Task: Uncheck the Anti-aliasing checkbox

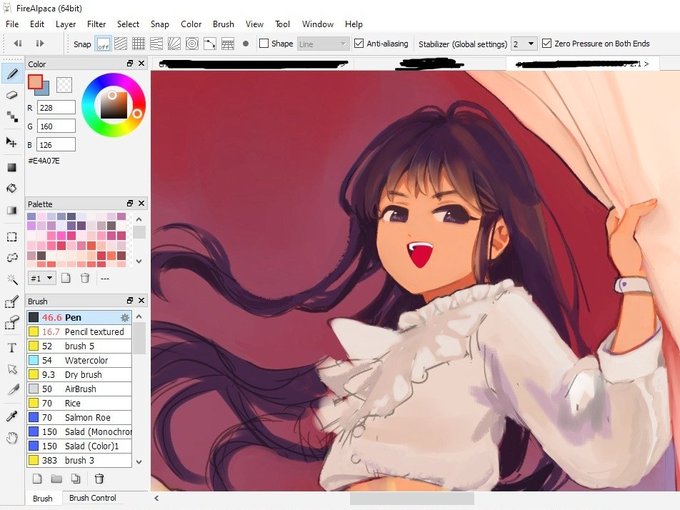Action: point(359,43)
